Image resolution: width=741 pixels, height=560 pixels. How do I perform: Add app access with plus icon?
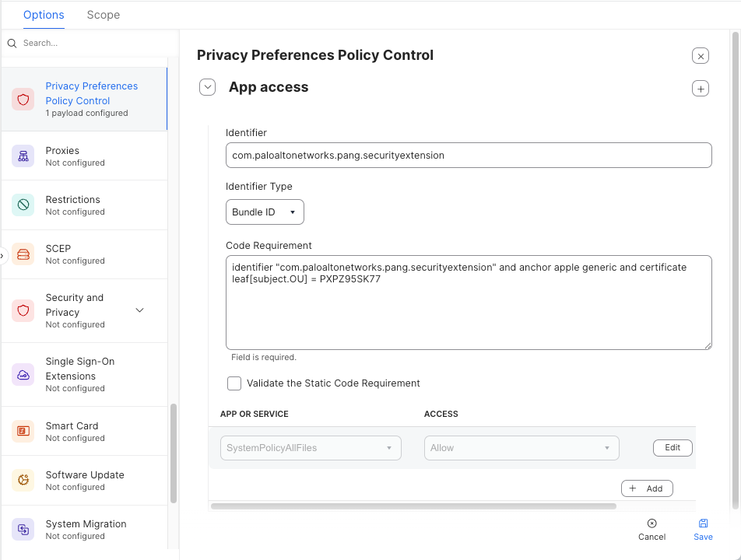coord(700,89)
